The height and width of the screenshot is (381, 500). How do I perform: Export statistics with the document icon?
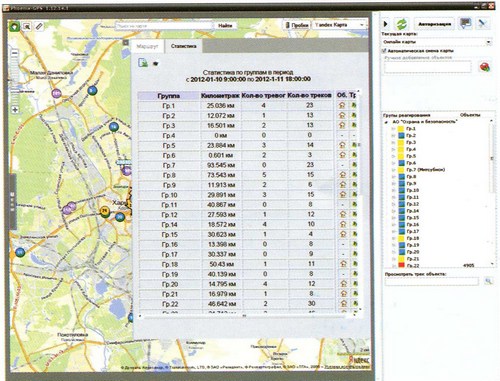143,62
